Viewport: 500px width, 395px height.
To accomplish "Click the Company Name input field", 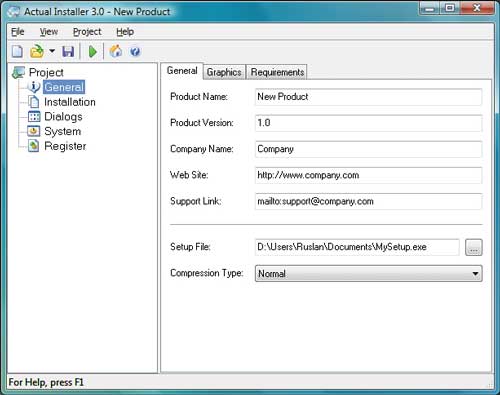I will [x=368, y=149].
